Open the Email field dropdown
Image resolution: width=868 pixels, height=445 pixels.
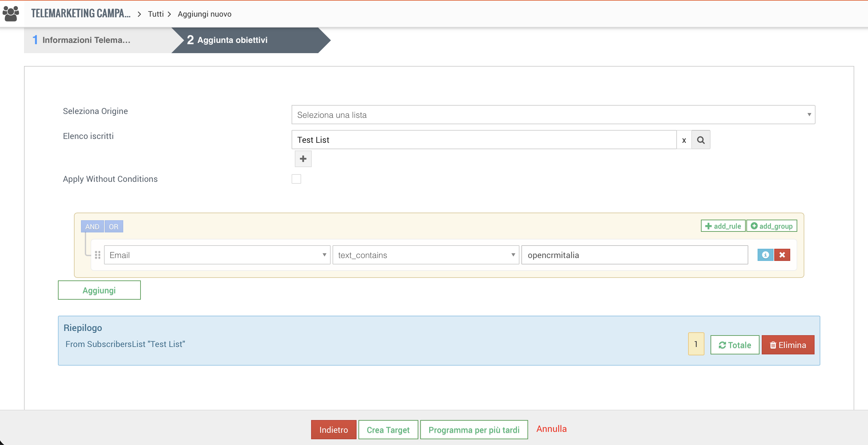[217, 255]
